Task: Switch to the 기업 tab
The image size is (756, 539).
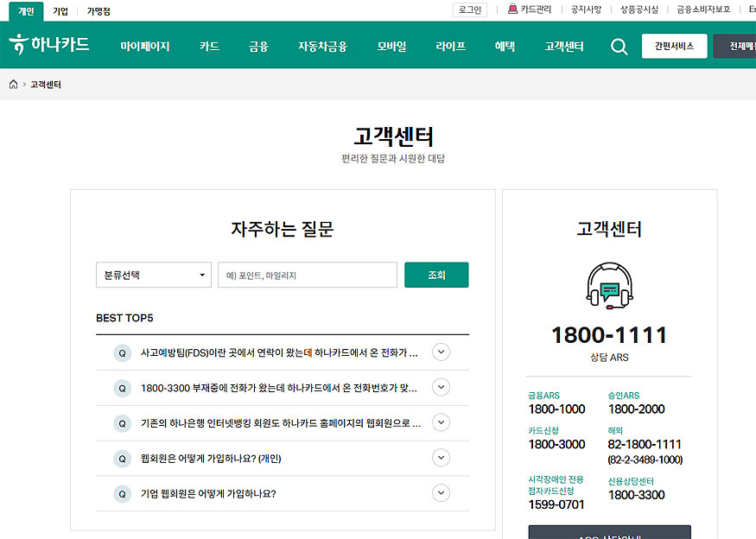Action: pyautogui.click(x=60, y=11)
